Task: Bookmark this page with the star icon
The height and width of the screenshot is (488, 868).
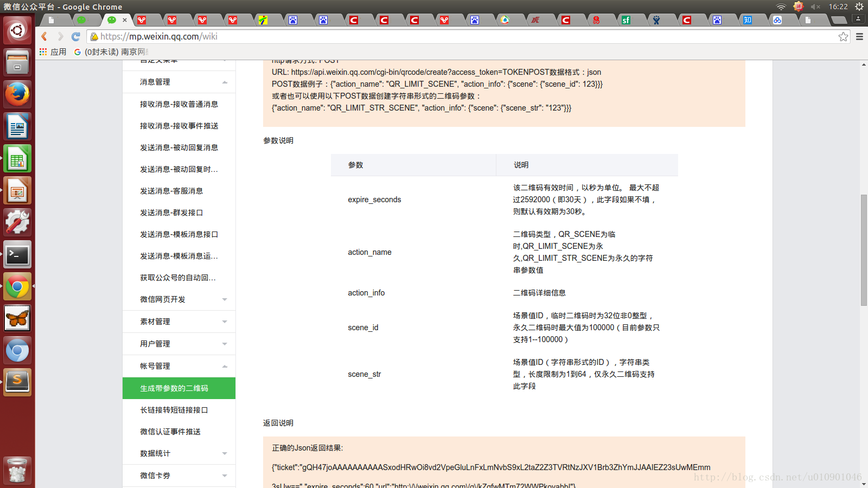Action: pos(843,36)
